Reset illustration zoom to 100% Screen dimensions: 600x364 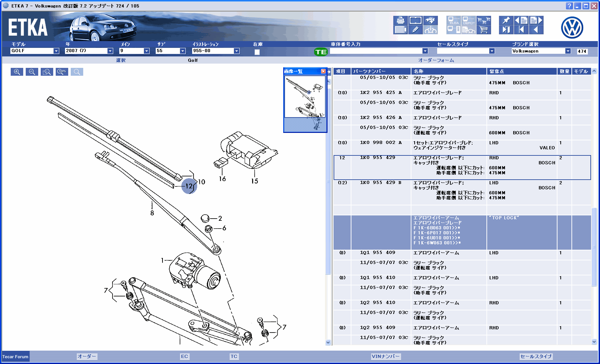click(x=62, y=72)
